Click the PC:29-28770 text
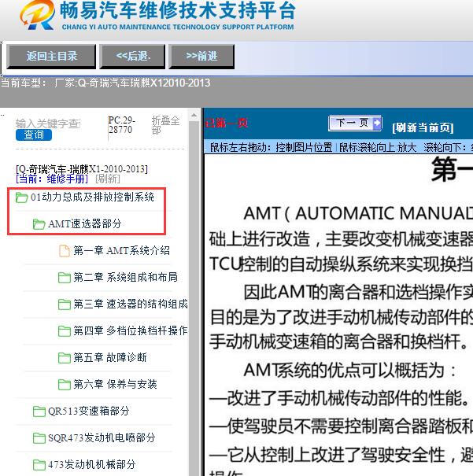Viewport: 473px width, 476px height. (x=121, y=125)
